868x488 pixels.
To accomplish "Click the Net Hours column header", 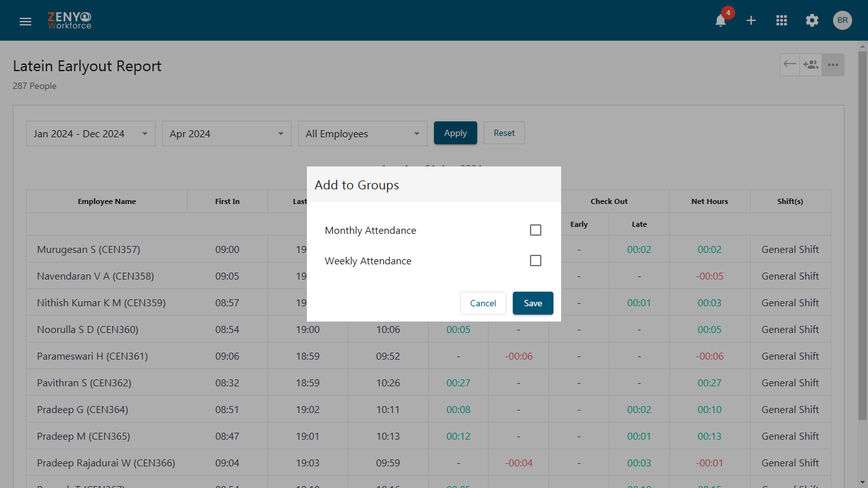I will tap(710, 201).
